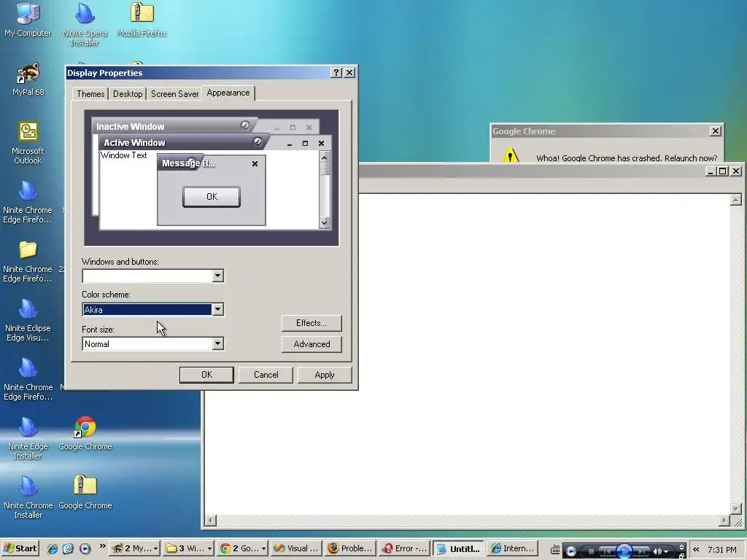
Task: Click the blue Play button in the media toolbar
Action: coord(624,551)
